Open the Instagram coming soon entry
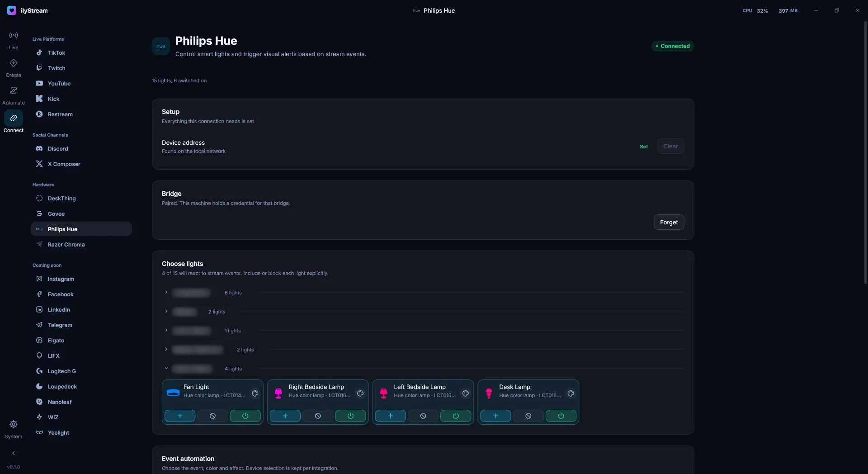 (x=81, y=279)
